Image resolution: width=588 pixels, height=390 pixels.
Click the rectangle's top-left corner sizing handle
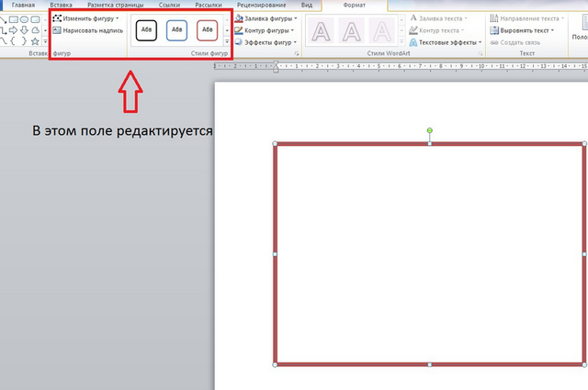(x=275, y=144)
